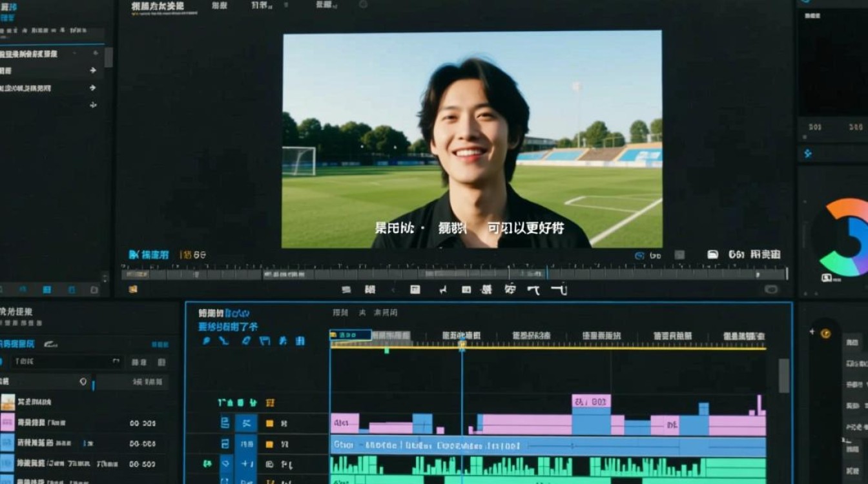Viewport: 868px width, 484px height.
Task: Click the move cross icon in left panel
Action: [92, 105]
